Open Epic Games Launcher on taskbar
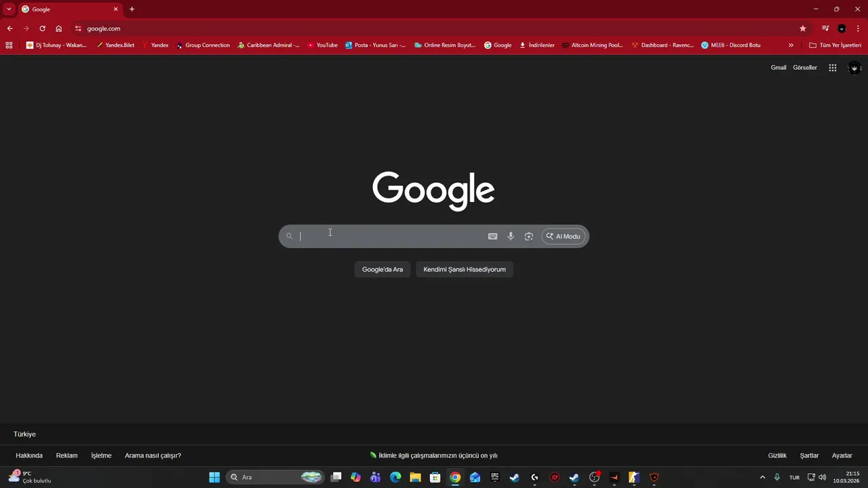Viewport: 868px width, 488px height. [495, 477]
